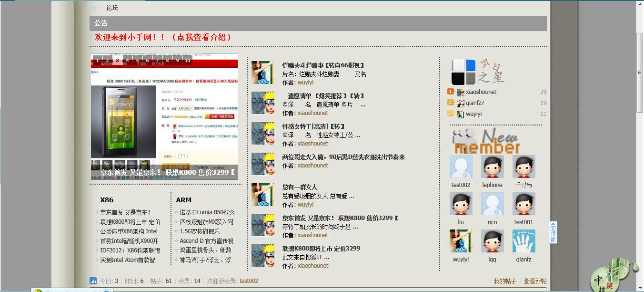Open slideshow caption 京东首发 又是京东

(168, 172)
